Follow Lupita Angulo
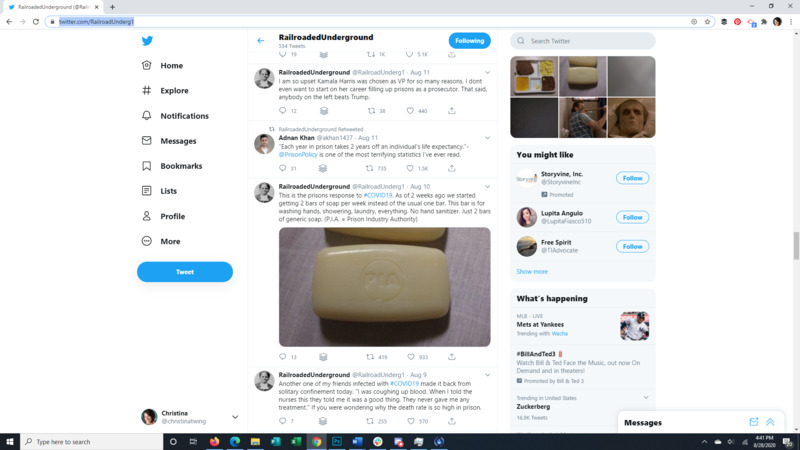 (x=632, y=217)
